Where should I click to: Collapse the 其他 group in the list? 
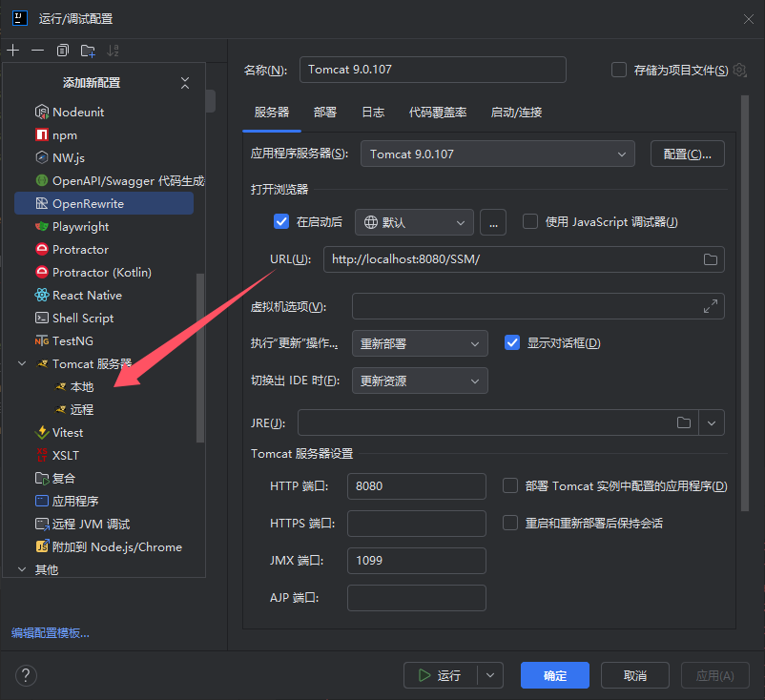pos(22,569)
